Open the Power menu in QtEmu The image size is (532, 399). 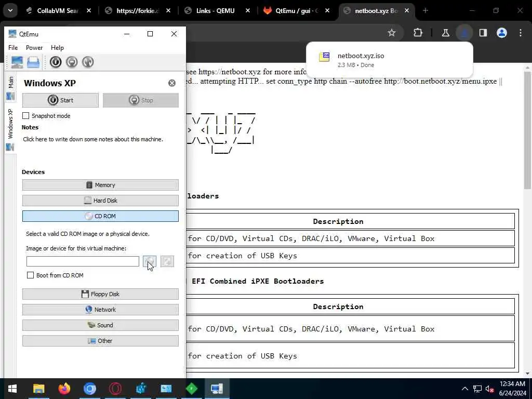coord(34,48)
